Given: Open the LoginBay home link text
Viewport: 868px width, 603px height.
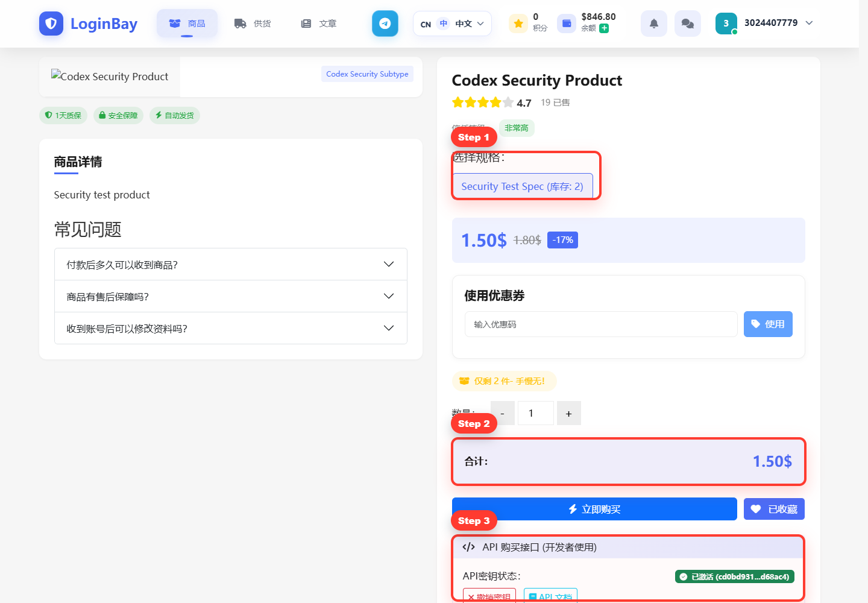Looking at the screenshot, I should pos(104,24).
